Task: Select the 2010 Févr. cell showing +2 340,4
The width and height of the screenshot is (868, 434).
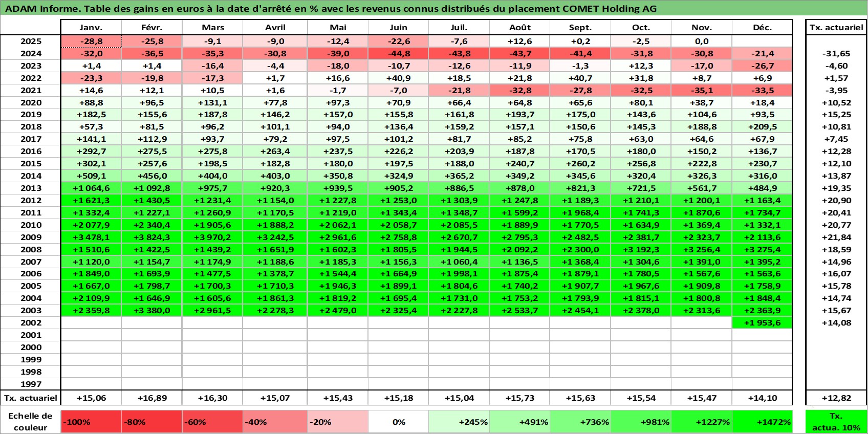Action: (152, 225)
